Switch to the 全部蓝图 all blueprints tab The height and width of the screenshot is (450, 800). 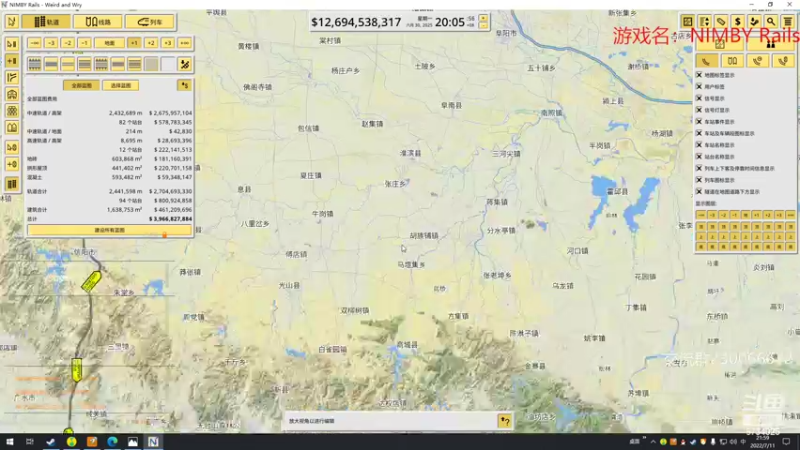click(x=81, y=85)
